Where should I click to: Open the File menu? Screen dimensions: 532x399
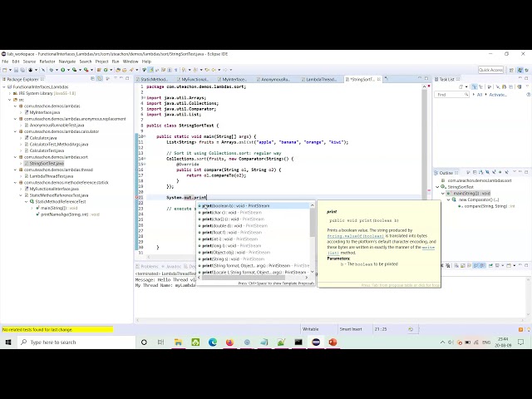point(5,62)
